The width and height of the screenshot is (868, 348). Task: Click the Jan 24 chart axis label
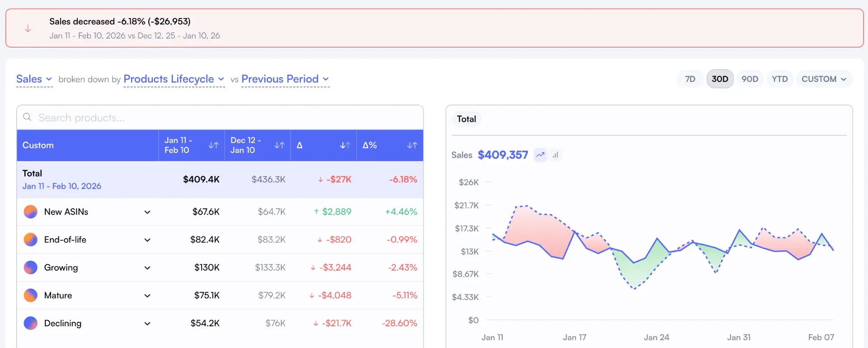pyautogui.click(x=656, y=338)
